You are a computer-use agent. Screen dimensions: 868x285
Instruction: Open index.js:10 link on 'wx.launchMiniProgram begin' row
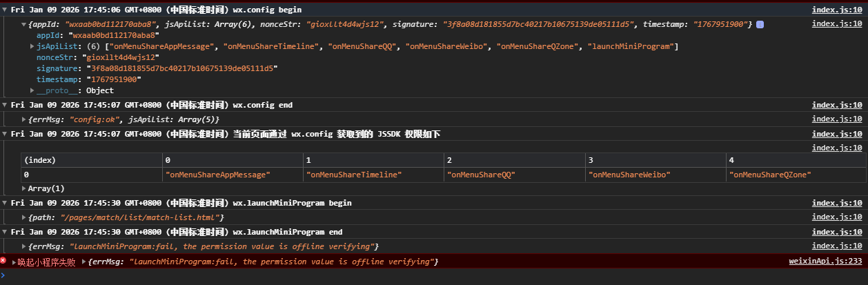tap(837, 203)
